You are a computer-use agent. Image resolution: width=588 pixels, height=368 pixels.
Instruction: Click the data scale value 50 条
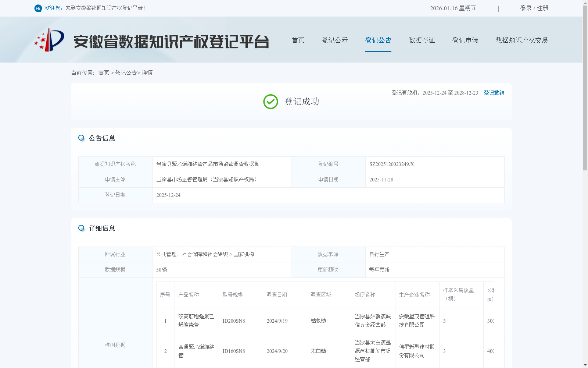pos(162,270)
